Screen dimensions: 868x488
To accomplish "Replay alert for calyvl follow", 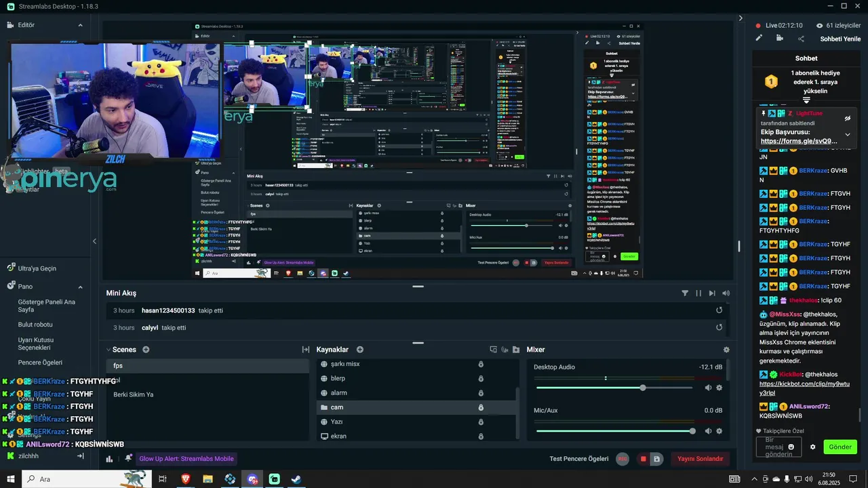I will tap(719, 327).
